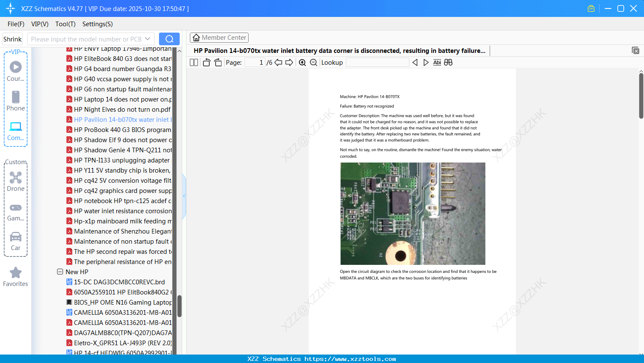The image size is (644, 363).
Task: Open BIOS_HP OME N16 Gaming Laptop file
Action: point(119,302)
